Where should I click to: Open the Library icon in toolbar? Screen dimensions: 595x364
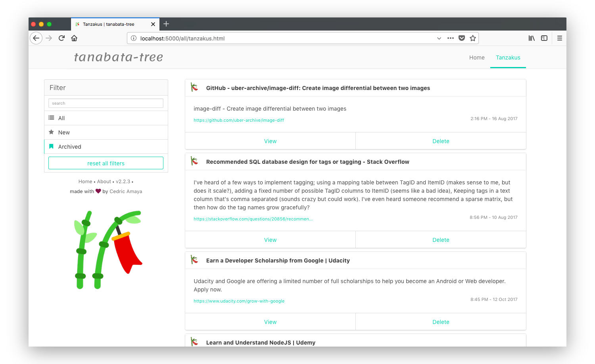pos(532,38)
